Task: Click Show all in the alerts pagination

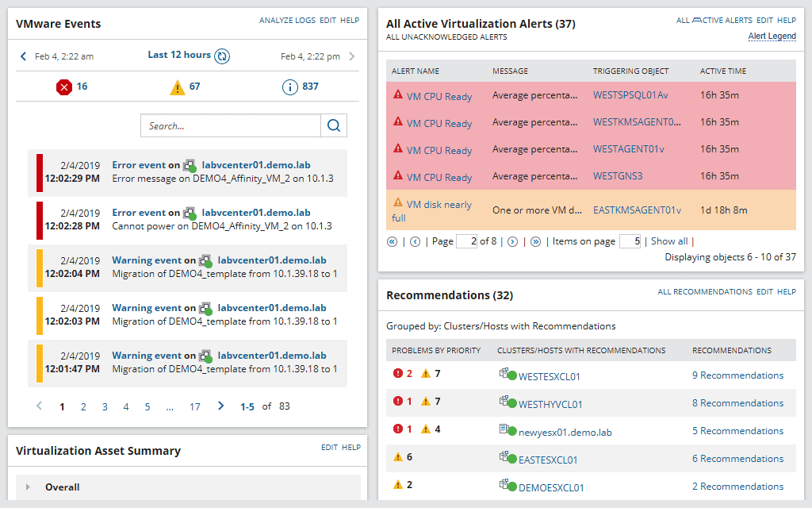Action: (x=668, y=241)
